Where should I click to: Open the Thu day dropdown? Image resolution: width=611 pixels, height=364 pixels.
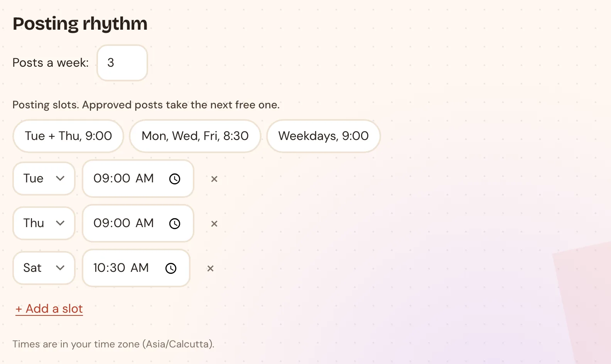44,223
